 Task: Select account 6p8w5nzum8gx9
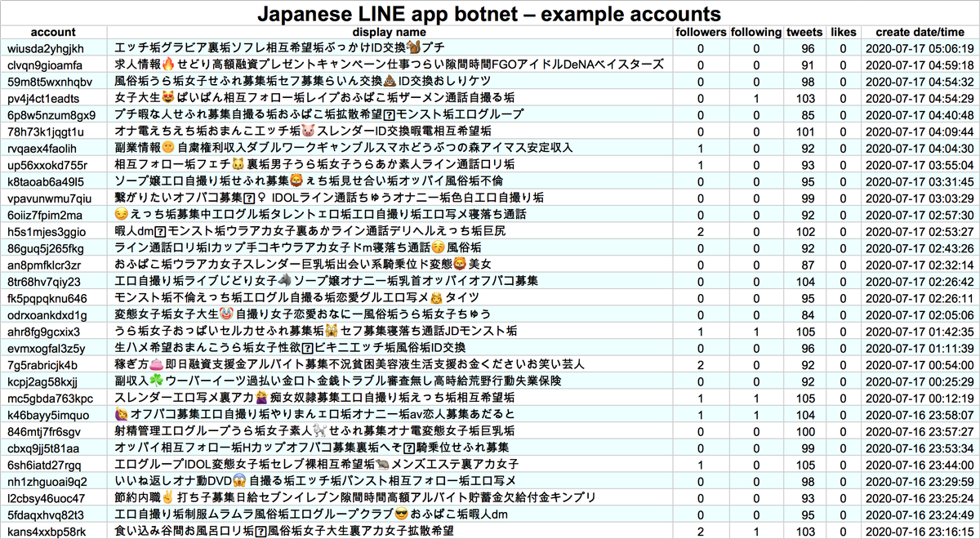51,115
